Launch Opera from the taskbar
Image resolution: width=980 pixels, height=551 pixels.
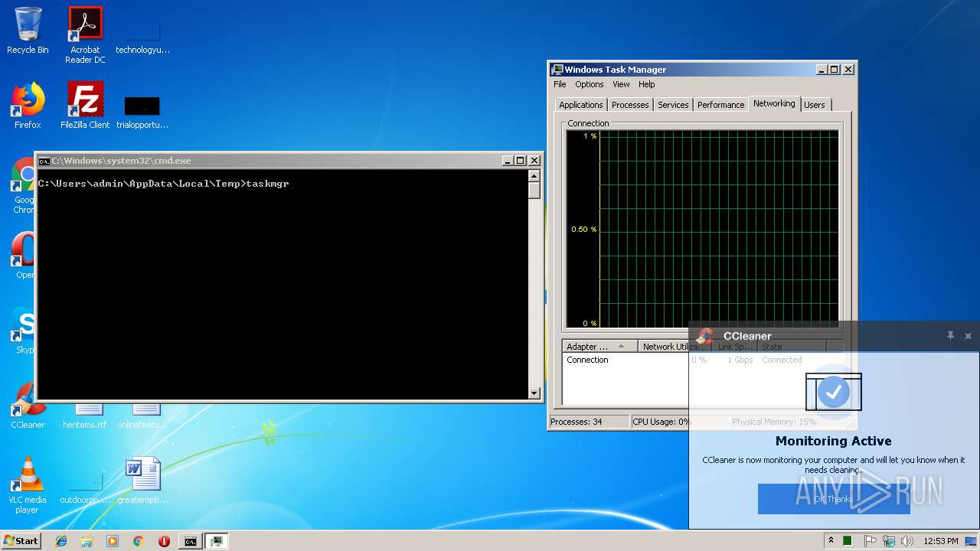click(164, 541)
